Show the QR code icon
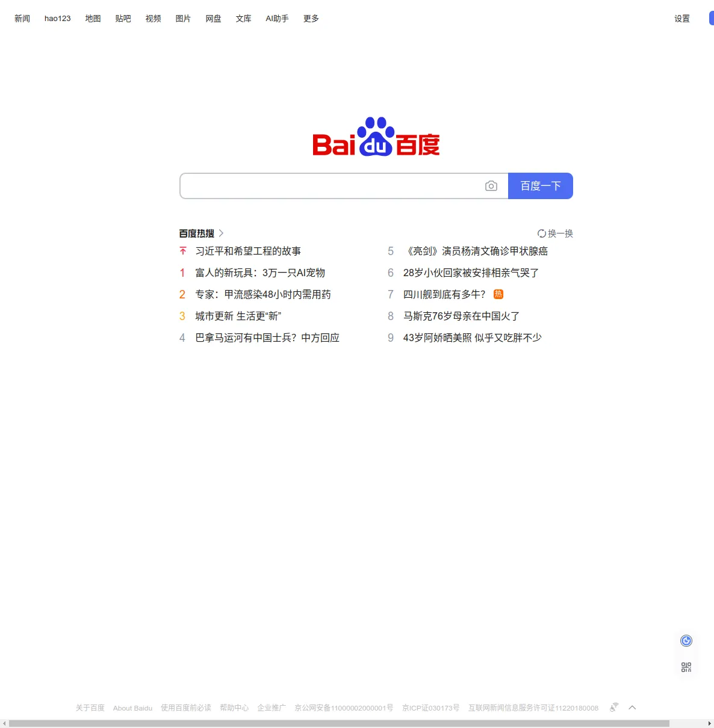 pos(686,667)
